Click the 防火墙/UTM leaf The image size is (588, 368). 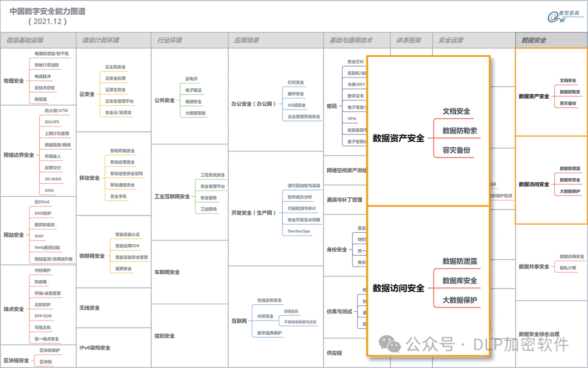point(57,110)
